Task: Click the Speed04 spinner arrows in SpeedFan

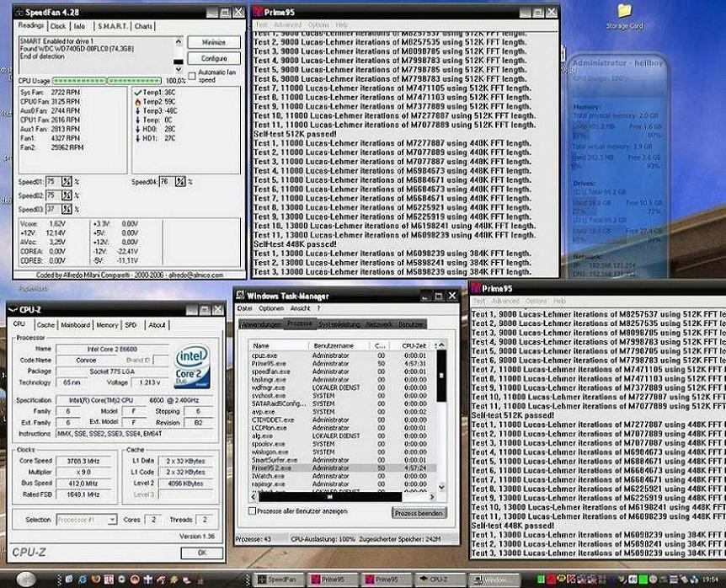Action: [180, 181]
